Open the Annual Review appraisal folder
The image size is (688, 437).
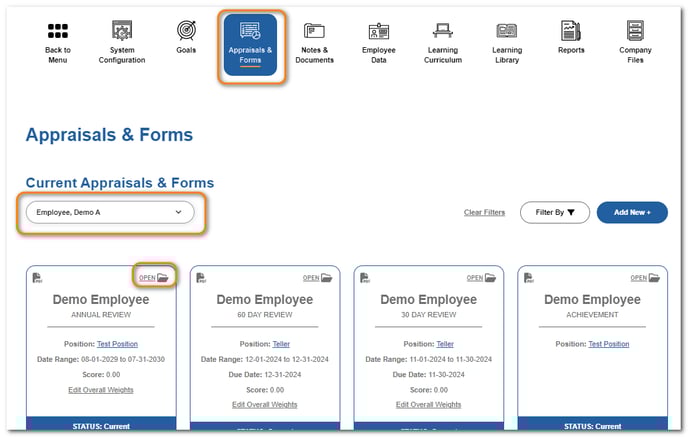154,277
